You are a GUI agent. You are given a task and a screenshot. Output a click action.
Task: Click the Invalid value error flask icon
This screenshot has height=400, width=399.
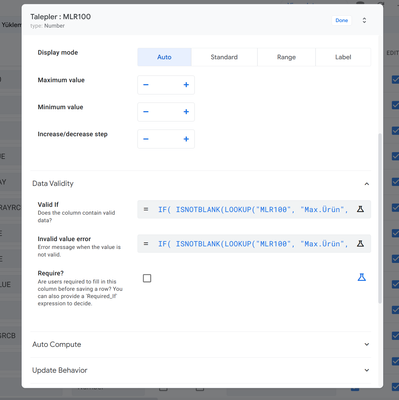click(360, 244)
